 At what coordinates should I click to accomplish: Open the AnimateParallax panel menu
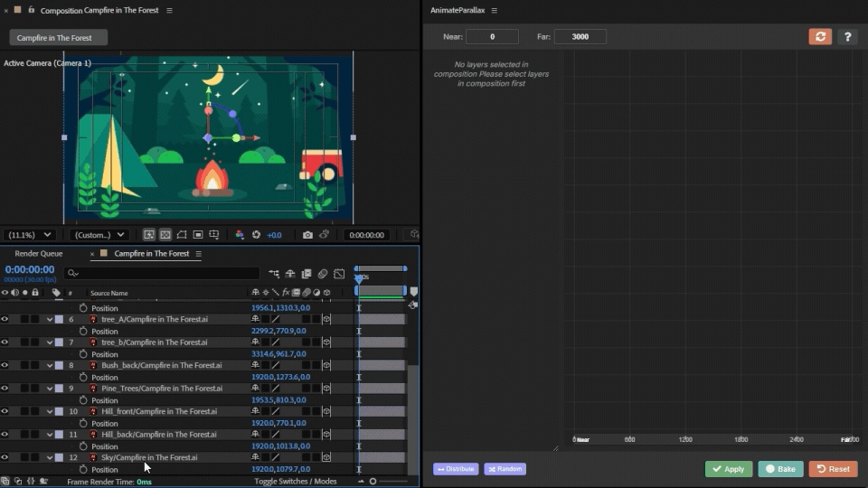(495, 11)
